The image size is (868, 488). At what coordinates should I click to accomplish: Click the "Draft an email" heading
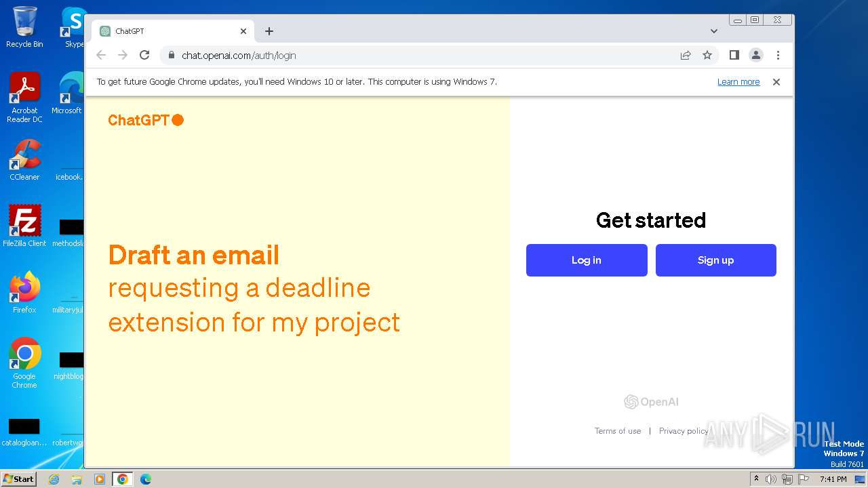[x=194, y=256]
